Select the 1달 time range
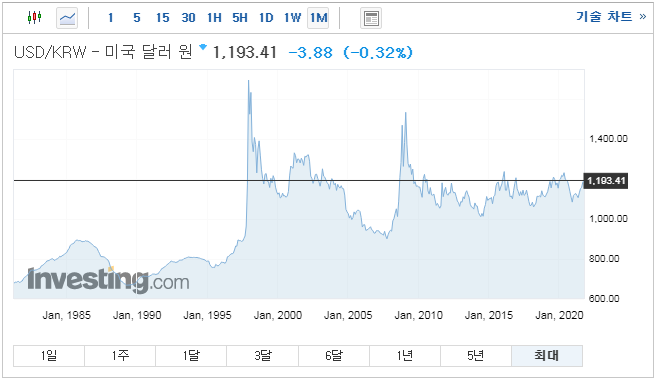The image size is (655, 379). coord(191,356)
